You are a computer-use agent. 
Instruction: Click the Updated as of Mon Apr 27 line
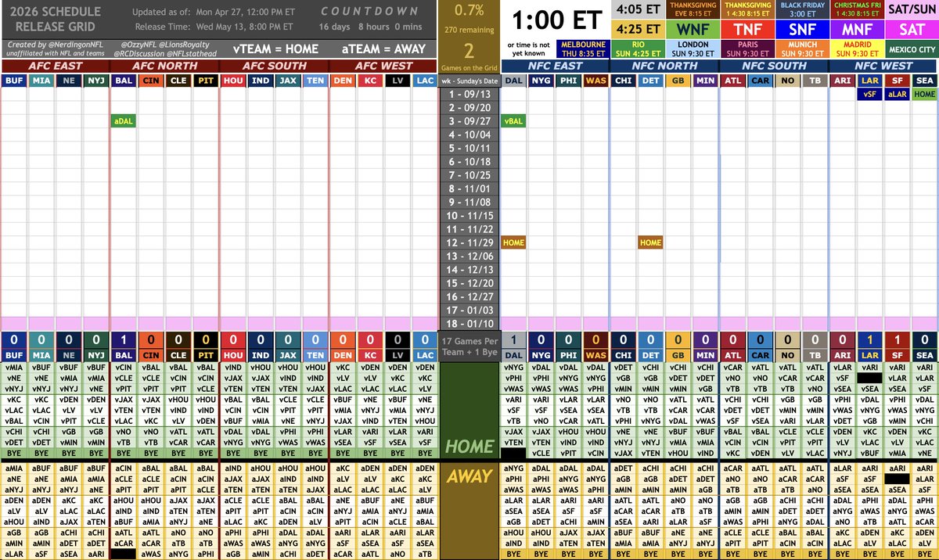213,12
